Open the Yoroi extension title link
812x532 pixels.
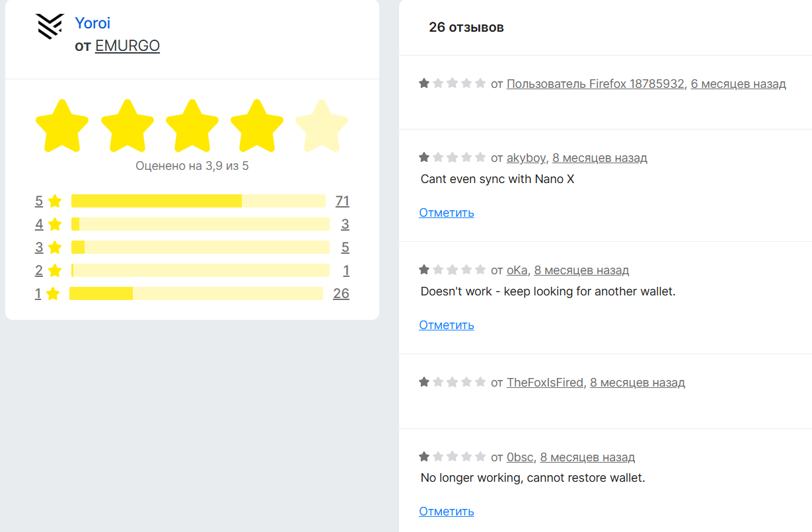(92, 23)
